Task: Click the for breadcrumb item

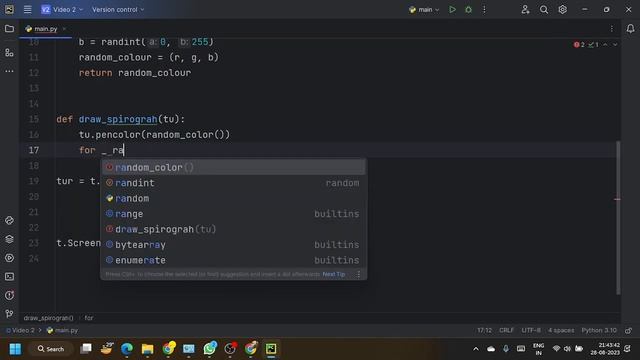Action: point(89,318)
